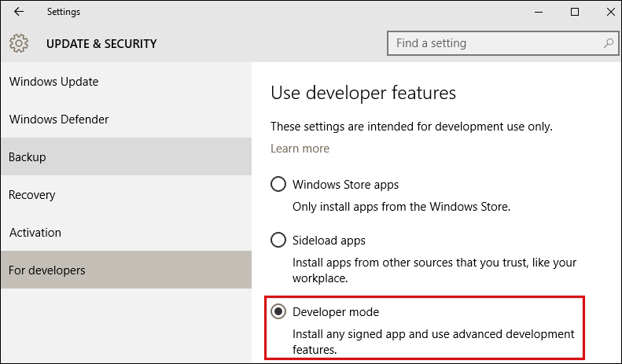Select the Windows Store apps radio button

pyautogui.click(x=278, y=185)
